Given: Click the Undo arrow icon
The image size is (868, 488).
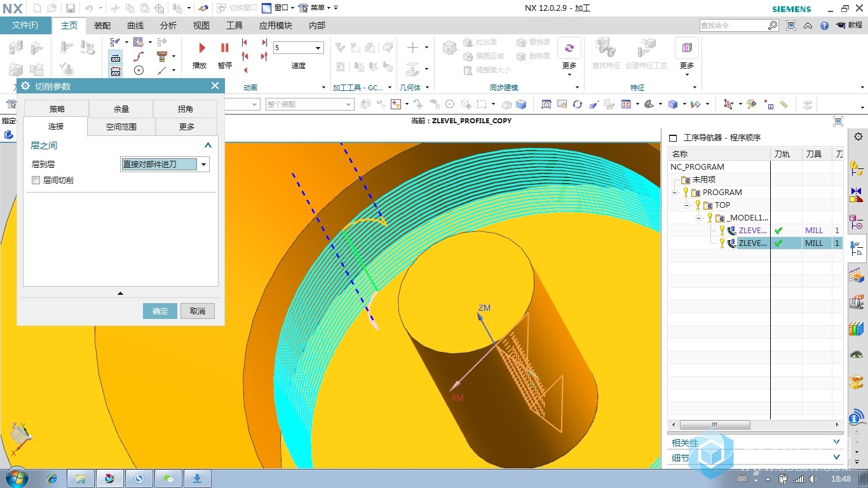Looking at the screenshot, I should [89, 8].
